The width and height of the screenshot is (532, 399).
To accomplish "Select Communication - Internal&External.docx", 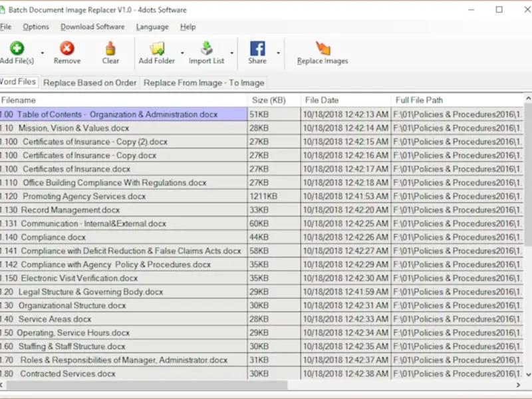I will 124,223.
